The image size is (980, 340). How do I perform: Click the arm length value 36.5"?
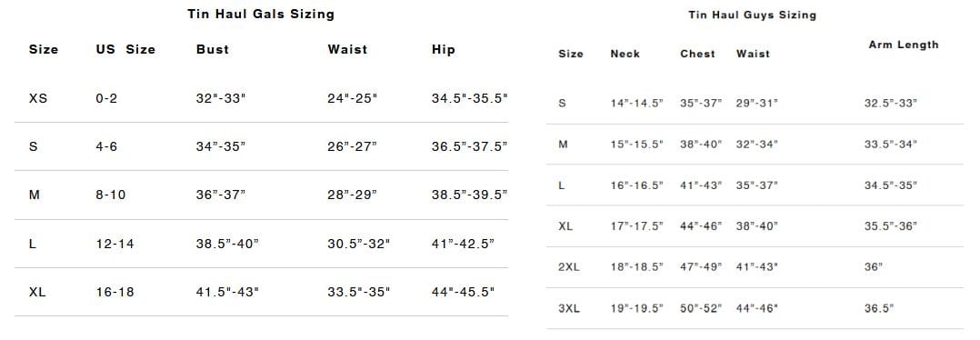click(879, 308)
